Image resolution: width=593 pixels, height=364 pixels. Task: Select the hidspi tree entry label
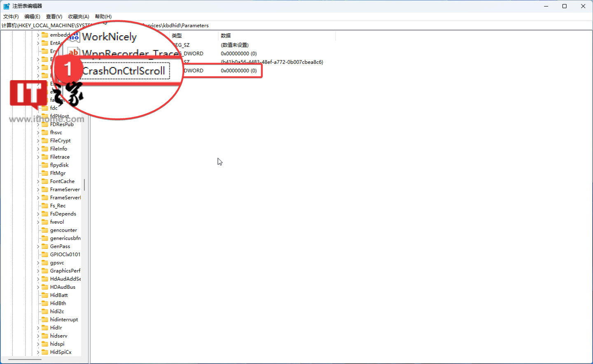click(x=57, y=344)
